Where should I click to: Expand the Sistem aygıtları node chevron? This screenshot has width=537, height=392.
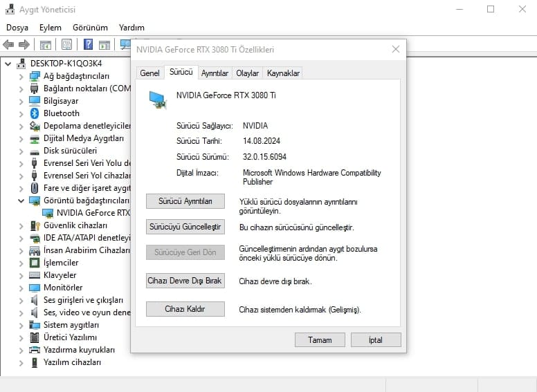coord(21,326)
